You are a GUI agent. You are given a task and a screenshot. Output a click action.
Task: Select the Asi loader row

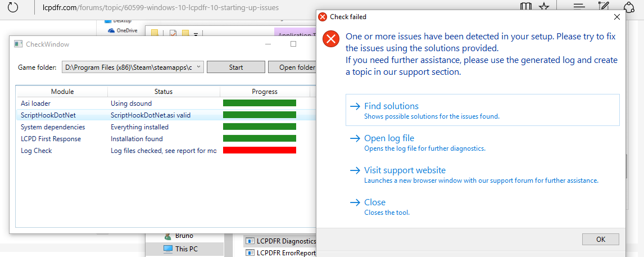166,103
